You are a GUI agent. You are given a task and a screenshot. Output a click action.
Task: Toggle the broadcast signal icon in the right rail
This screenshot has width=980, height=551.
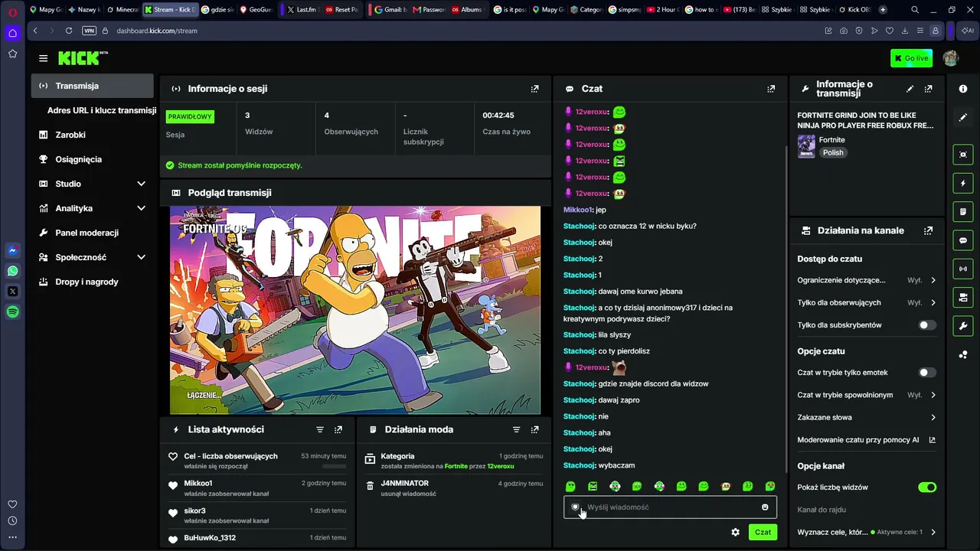click(963, 269)
